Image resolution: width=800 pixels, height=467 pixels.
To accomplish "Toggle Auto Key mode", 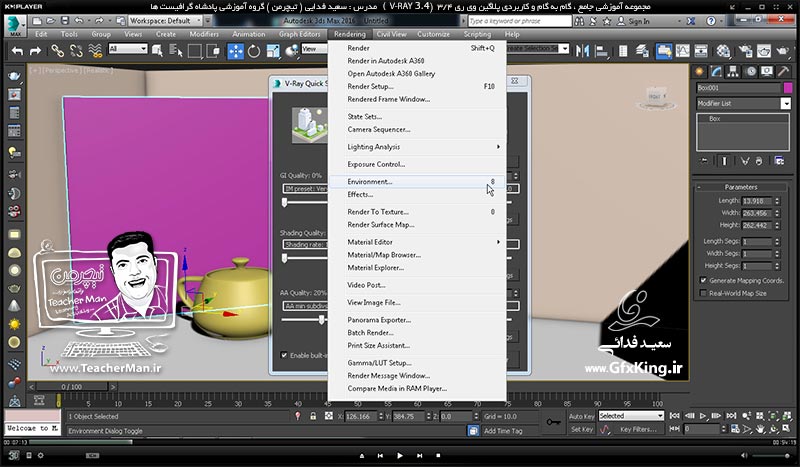I will [581, 416].
